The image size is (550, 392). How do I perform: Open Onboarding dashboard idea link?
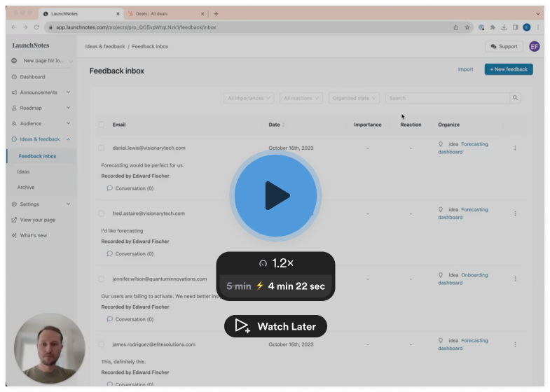pyautogui.click(x=463, y=279)
